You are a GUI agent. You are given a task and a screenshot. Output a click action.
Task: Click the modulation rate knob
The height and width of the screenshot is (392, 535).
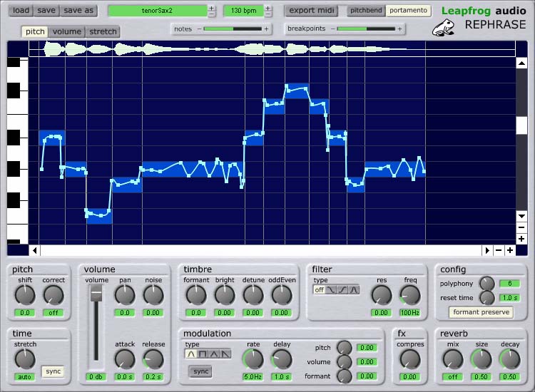coord(253,359)
